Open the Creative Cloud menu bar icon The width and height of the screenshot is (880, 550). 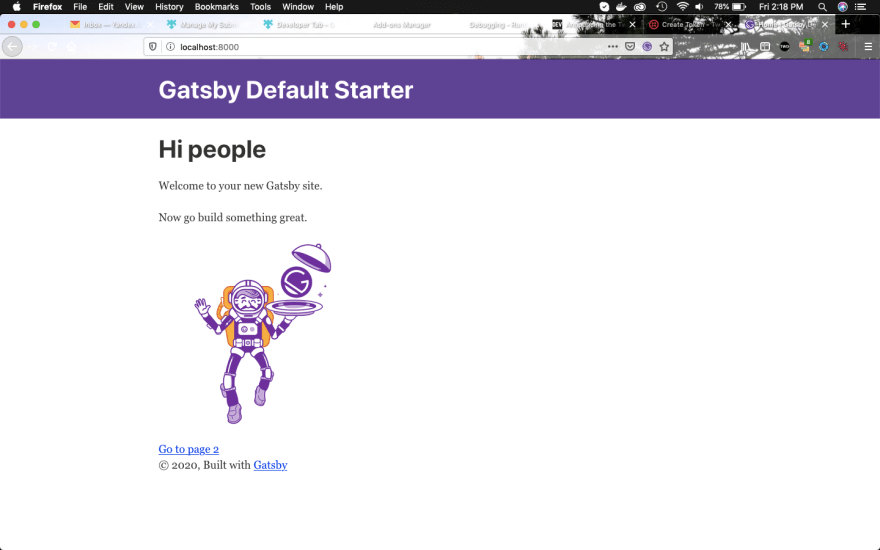(640, 7)
